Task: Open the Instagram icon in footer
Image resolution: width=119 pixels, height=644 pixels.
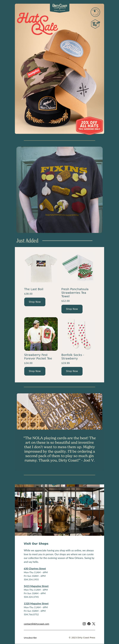Action: 84,623
